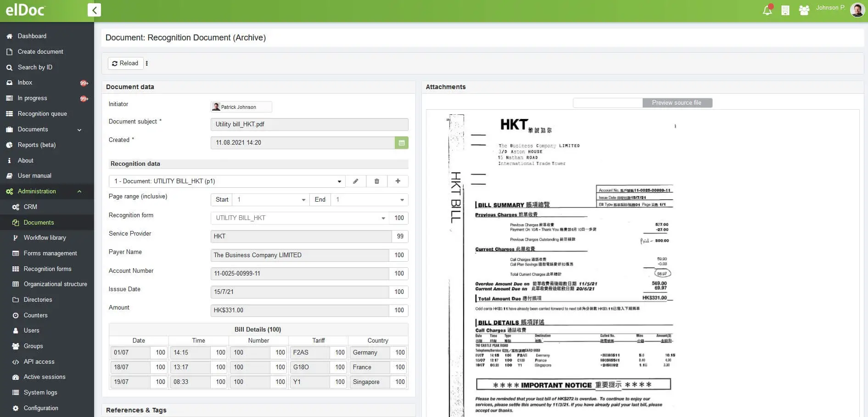The height and width of the screenshot is (417, 868).
Task: Click the Payer Name input field
Action: [300, 255]
